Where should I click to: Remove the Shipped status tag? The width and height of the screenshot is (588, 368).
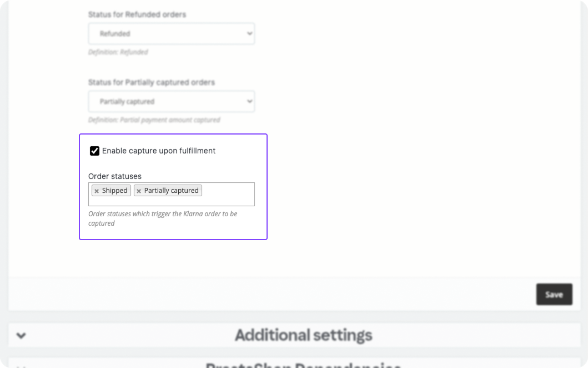(x=97, y=191)
